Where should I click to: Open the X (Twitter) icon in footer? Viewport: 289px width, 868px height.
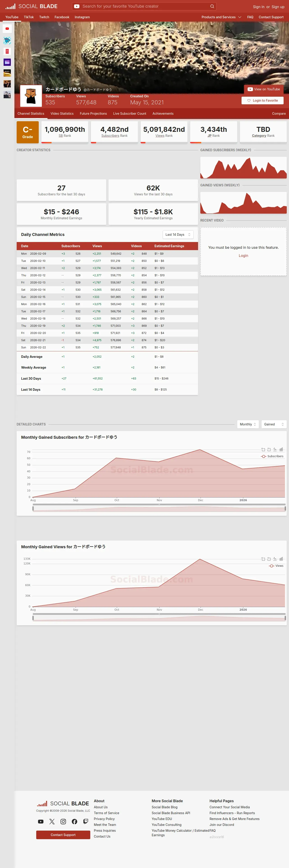[x=52, y=822]
